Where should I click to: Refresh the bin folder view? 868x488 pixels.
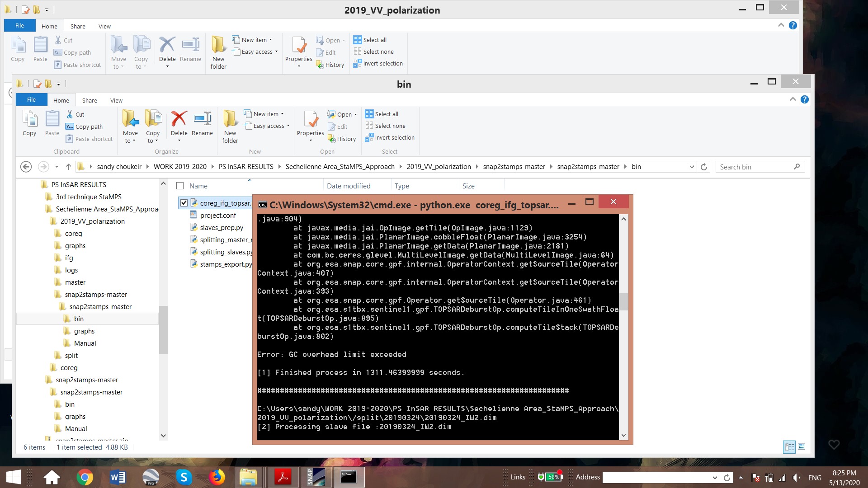coord(704,167)
